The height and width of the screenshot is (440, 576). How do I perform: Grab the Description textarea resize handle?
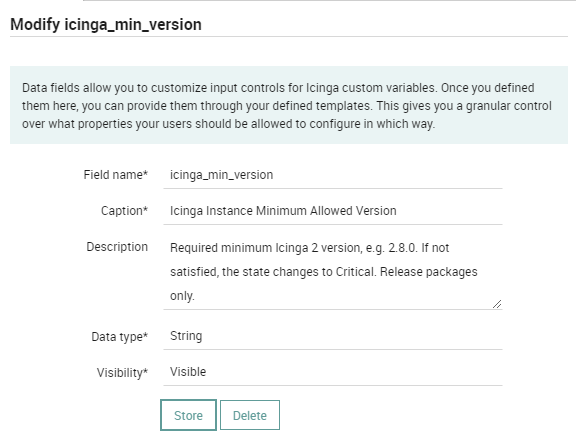[x=497, y=304]
